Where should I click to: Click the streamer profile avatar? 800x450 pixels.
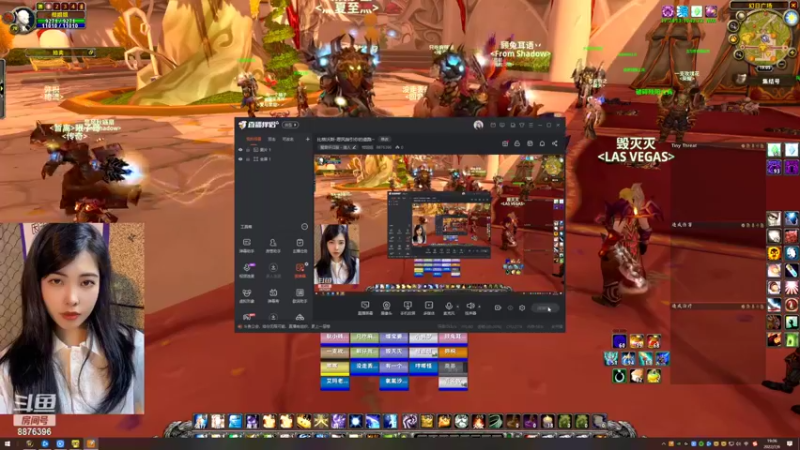478,125
